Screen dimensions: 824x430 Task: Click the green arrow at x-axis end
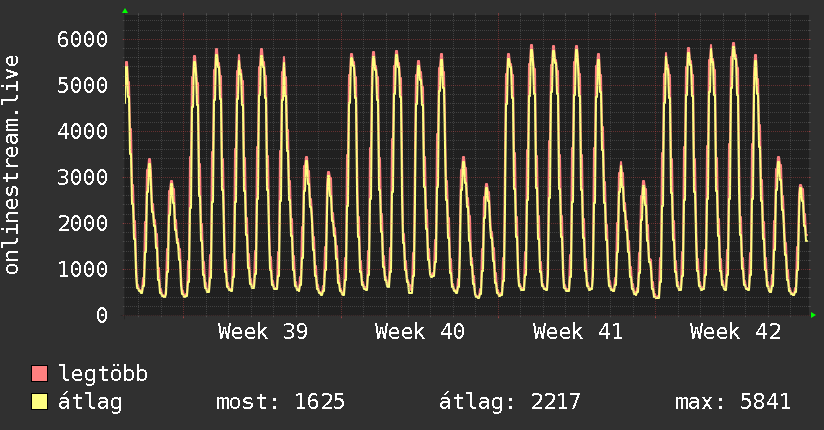(813, 315)
